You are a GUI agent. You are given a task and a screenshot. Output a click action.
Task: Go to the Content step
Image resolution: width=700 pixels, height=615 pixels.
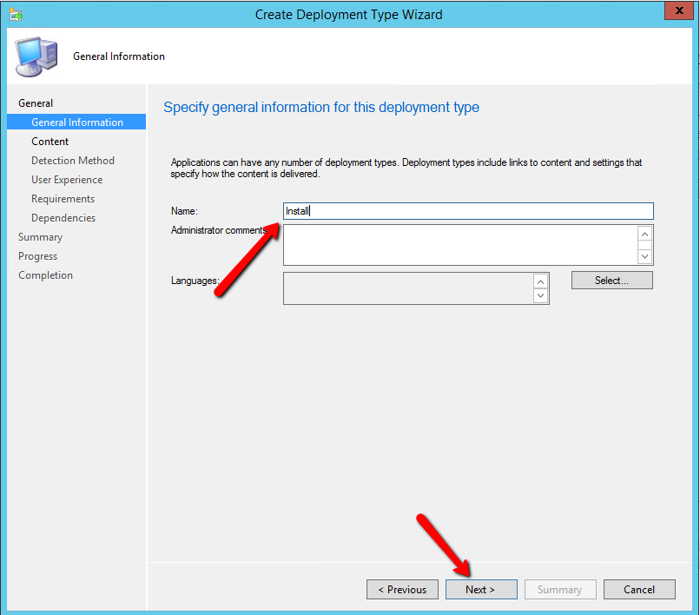(x=50, y=142)
